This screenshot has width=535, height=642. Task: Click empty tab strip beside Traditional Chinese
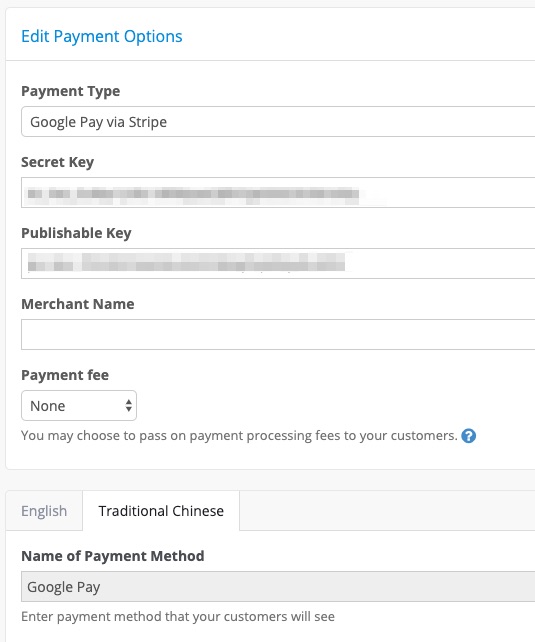(x=387, y=511)
